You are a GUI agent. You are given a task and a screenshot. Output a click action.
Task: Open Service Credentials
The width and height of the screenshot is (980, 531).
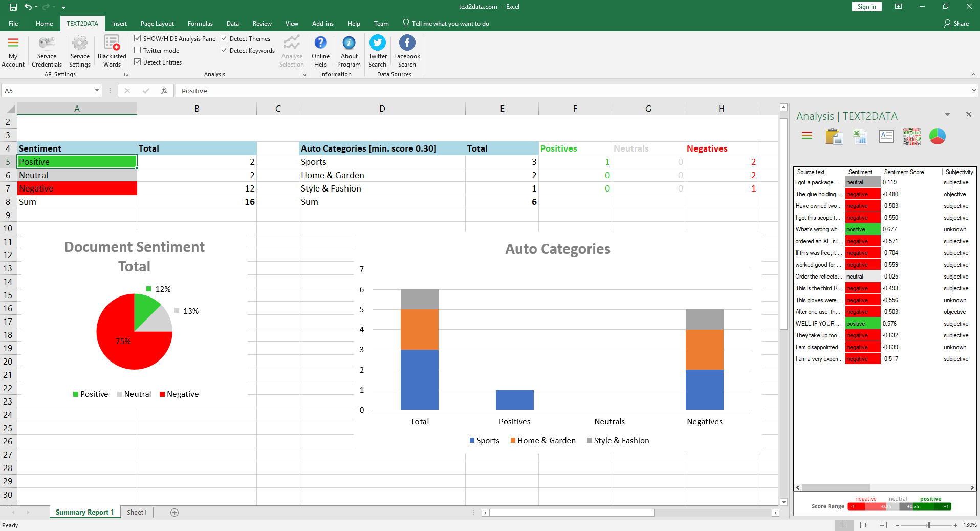click(47, 52)
